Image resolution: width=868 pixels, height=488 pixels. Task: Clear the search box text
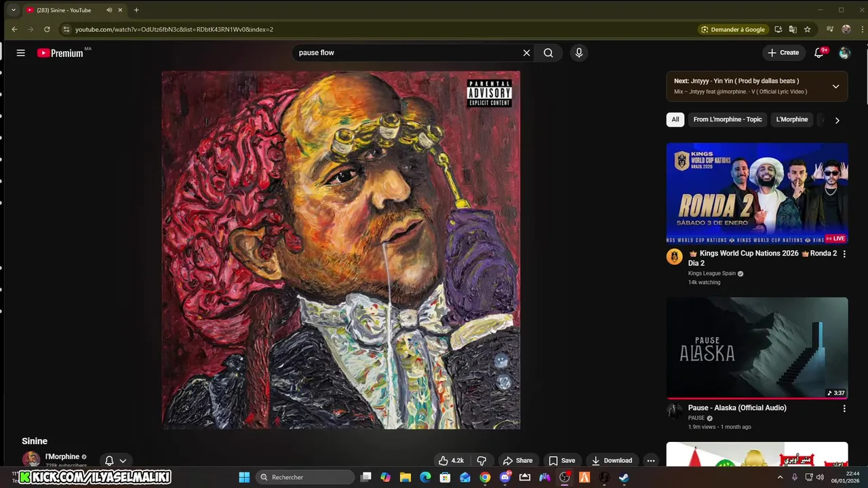526,53
